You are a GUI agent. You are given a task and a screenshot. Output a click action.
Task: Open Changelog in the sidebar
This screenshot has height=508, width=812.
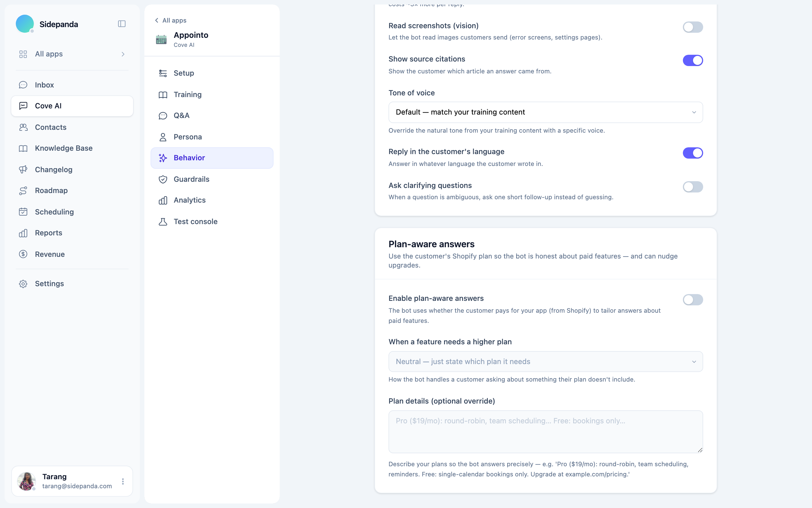pos(72,170)
